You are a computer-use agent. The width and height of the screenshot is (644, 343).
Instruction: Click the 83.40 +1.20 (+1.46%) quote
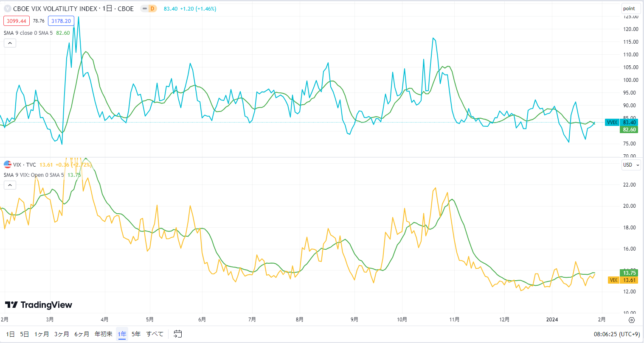coord(190,8)
